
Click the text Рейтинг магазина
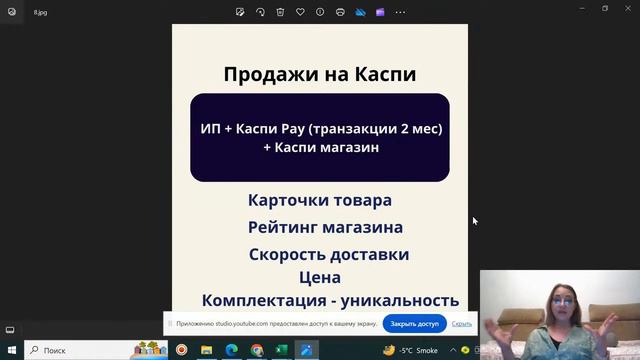(x=325, y=227)
